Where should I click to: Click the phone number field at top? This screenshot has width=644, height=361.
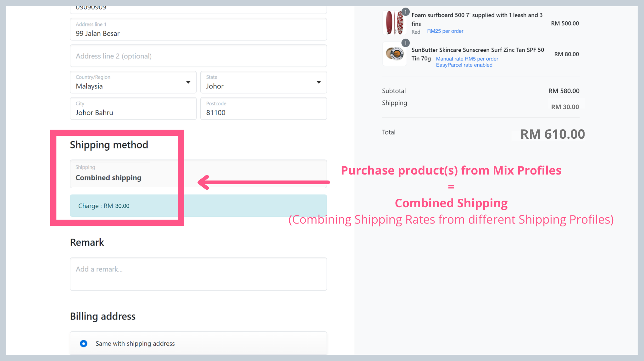[x=198, y=9]
